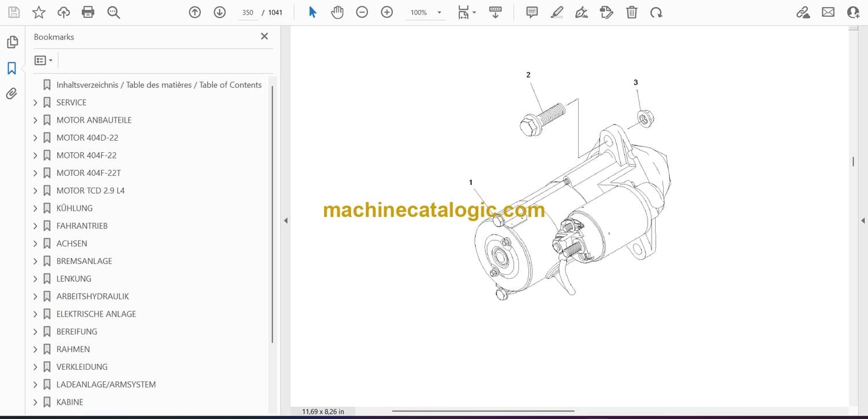Click the zoom out minus icon
Screen dimensions: 868x419
click(x=362, y=12)
